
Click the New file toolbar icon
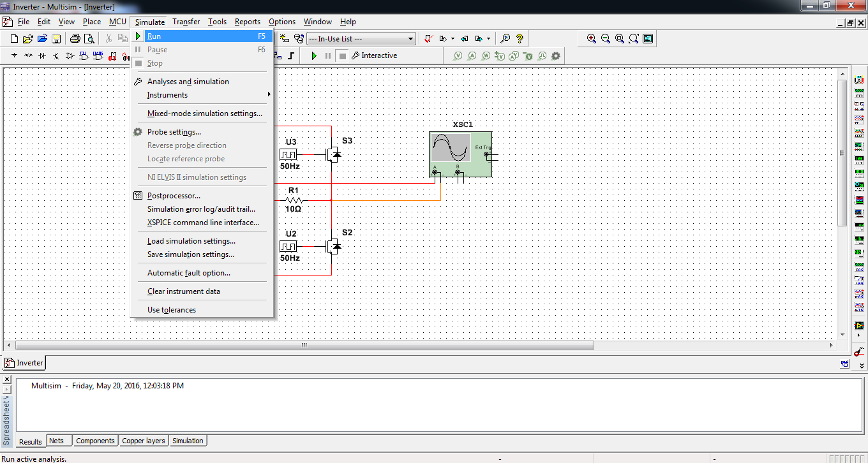coord(14,39)
